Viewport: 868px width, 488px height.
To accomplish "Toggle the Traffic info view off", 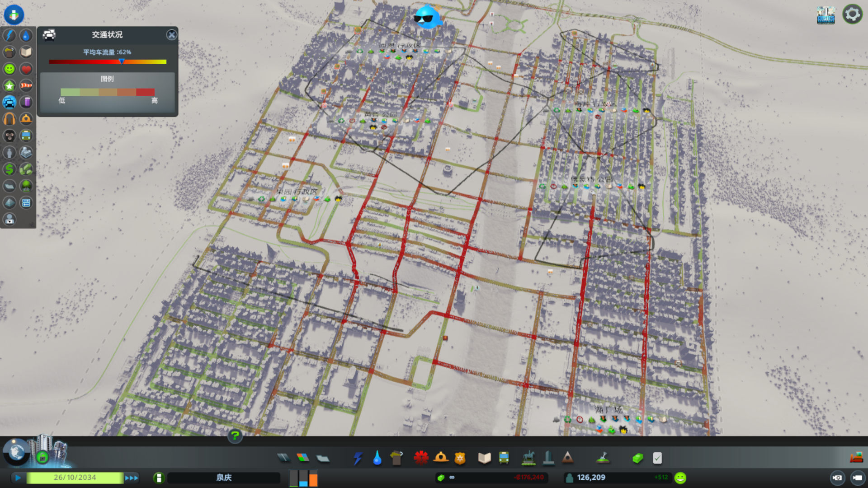I will [x=9, y=102].
